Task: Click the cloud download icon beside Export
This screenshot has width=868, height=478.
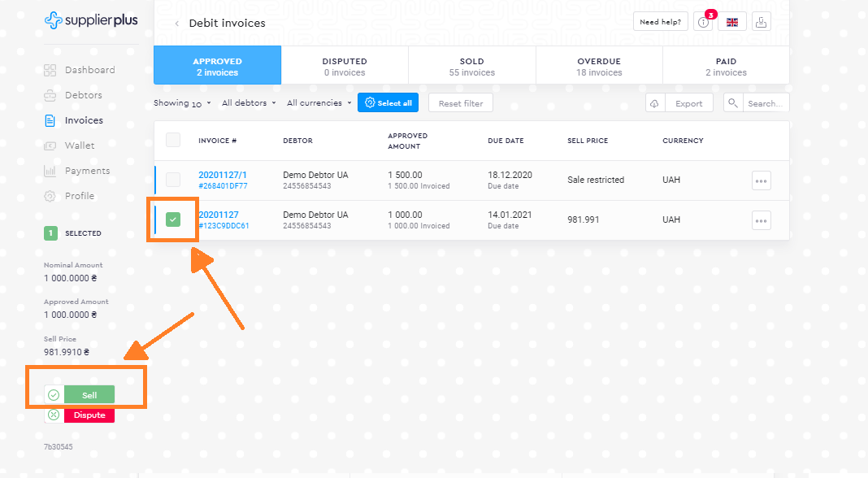Action: [655, 103]
